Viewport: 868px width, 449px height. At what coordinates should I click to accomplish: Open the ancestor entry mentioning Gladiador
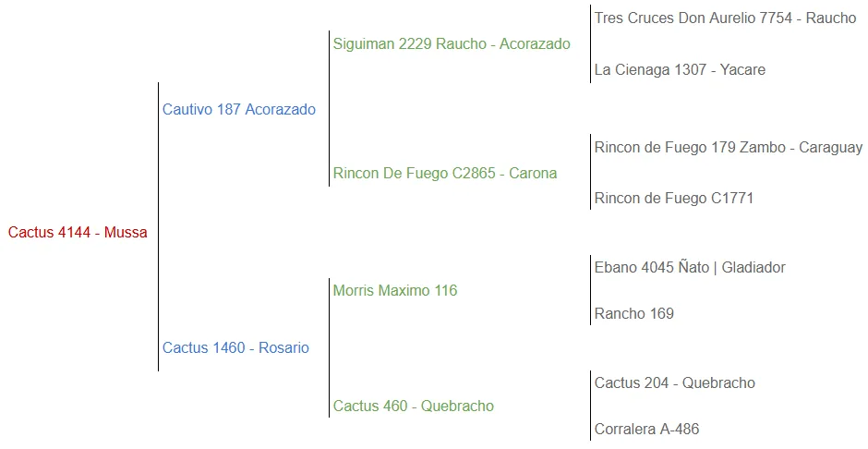(690, 268)
